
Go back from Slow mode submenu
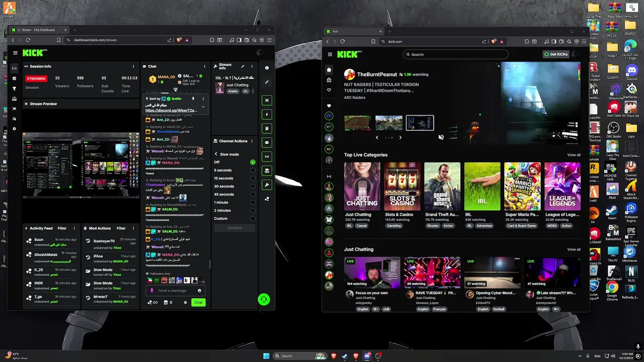[216, 154]
